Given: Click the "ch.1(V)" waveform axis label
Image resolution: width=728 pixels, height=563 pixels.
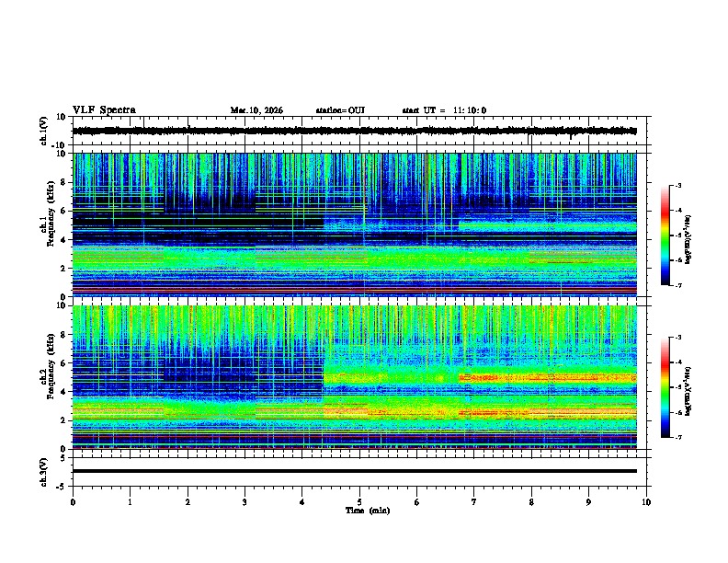Looking at the screenshot, I should 44,131.
